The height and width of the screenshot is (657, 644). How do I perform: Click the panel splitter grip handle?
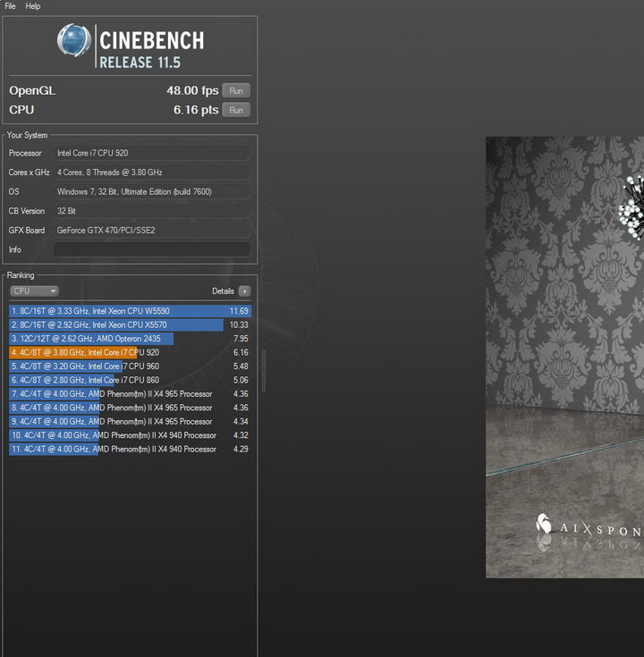coord(264,371)
